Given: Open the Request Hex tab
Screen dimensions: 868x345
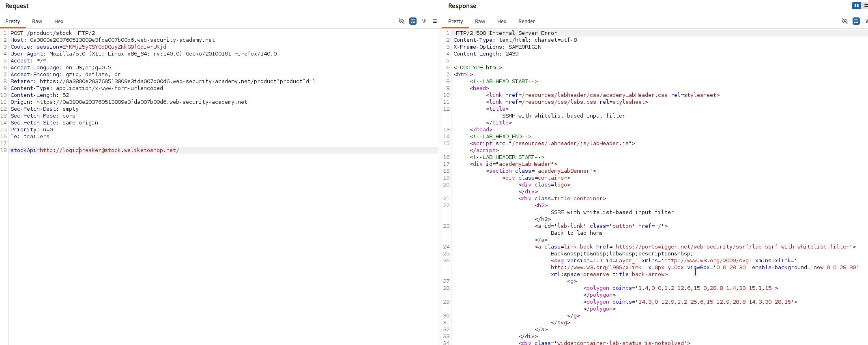Looking at the screenshot, I should pyautogui.click(x=59, y=21).
